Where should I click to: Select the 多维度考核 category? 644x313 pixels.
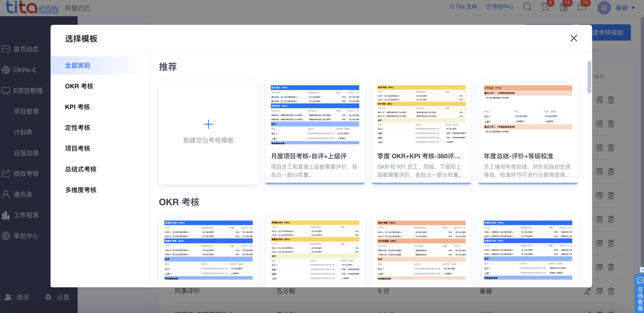81,190
